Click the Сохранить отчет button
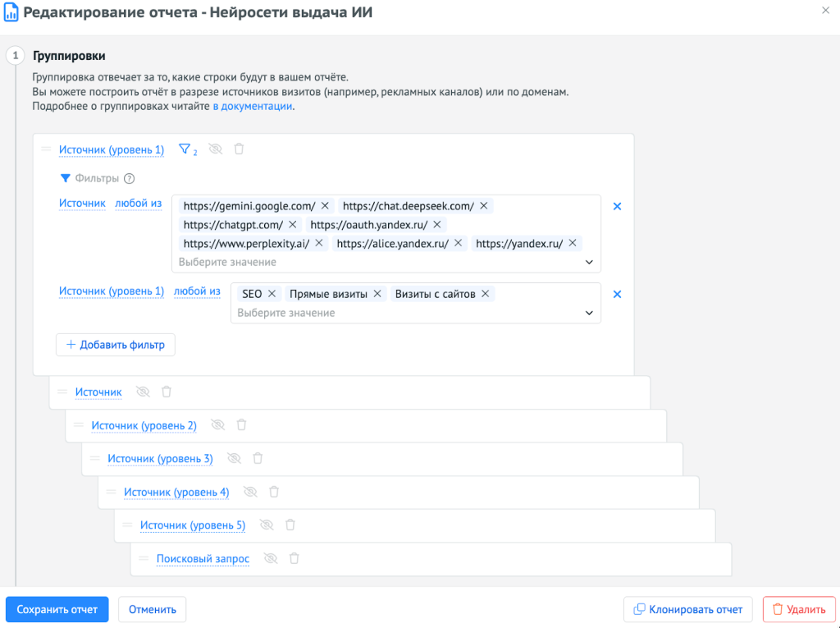This screenshot has width=840, height=628. [57, 609]
